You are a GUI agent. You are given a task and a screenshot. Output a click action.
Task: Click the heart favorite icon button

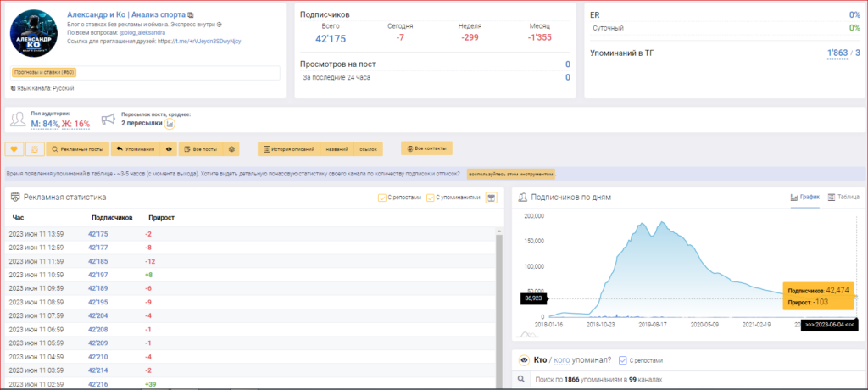point(14,149)
